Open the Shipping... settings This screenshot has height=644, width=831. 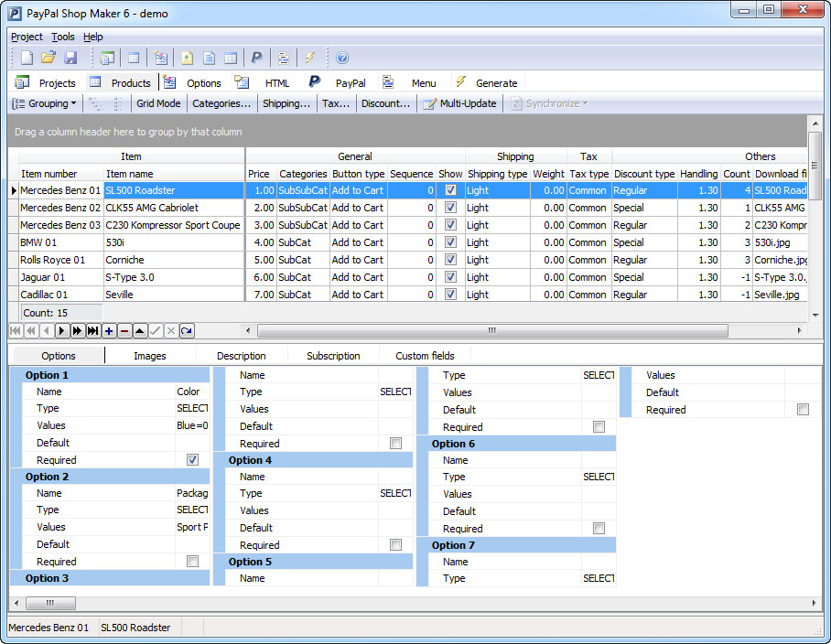pyautogui.click(x=286, y=103)
